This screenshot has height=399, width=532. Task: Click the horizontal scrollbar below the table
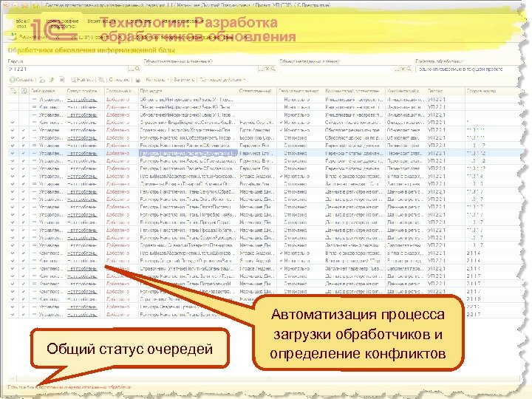(x=265, y=378)
